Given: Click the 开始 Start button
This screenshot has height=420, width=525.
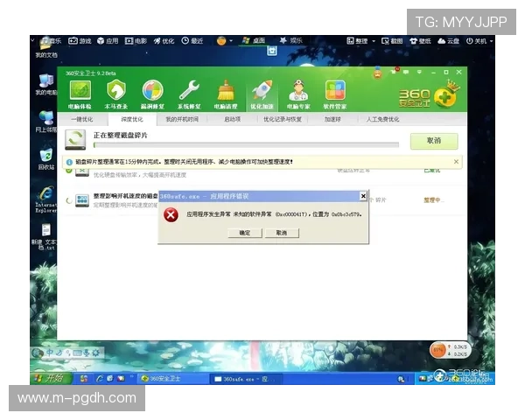Looking at the screenshot, I should [52, 379].
